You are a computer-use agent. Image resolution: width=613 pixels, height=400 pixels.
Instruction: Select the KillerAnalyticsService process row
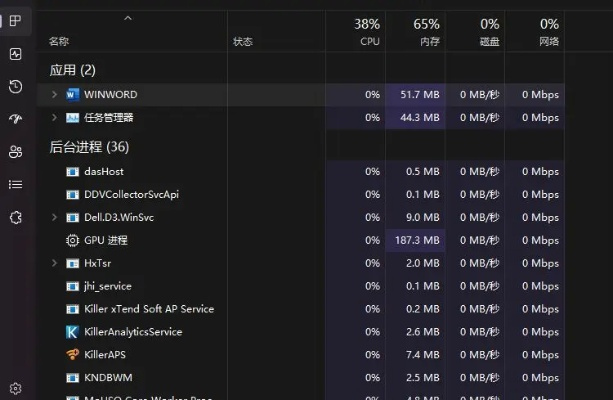[x=132, y=332]
